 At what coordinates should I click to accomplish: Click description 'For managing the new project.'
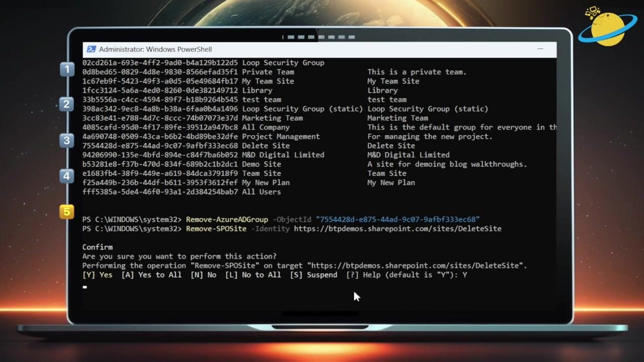(430, 136)
